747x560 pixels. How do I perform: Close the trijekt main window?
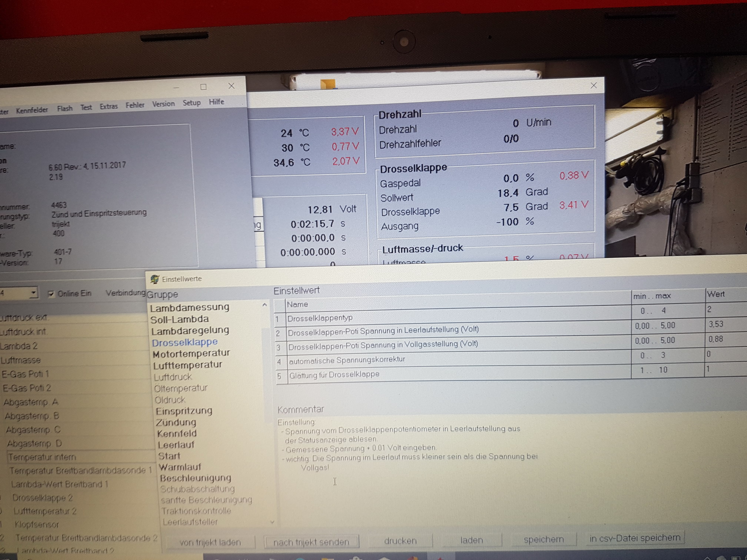pos(232,86)
